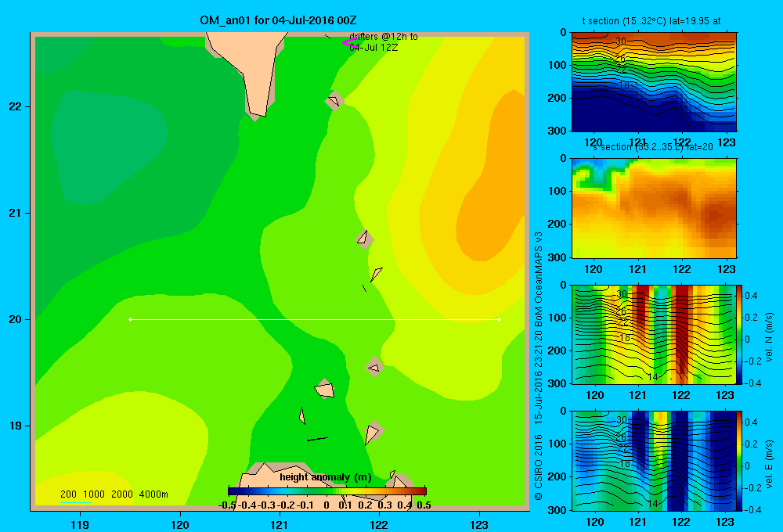Image resolution: width=783 pixels, height=532 pixels.
Task: Click the -0.5 tick on height anomaly colorbar
Action: pyautogui.click(x=227, y=505)
